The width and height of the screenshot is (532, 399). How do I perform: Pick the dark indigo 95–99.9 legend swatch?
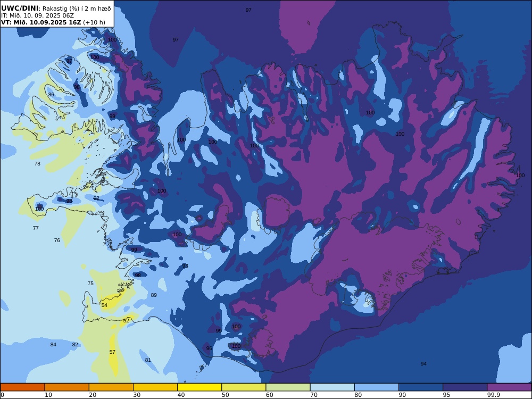[x=465, y=387]
